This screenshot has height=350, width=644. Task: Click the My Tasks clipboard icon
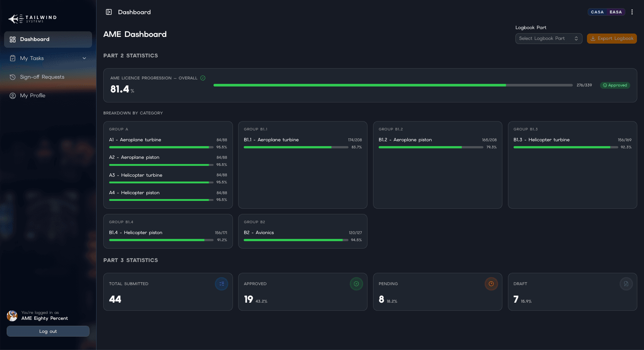point(13,58)
